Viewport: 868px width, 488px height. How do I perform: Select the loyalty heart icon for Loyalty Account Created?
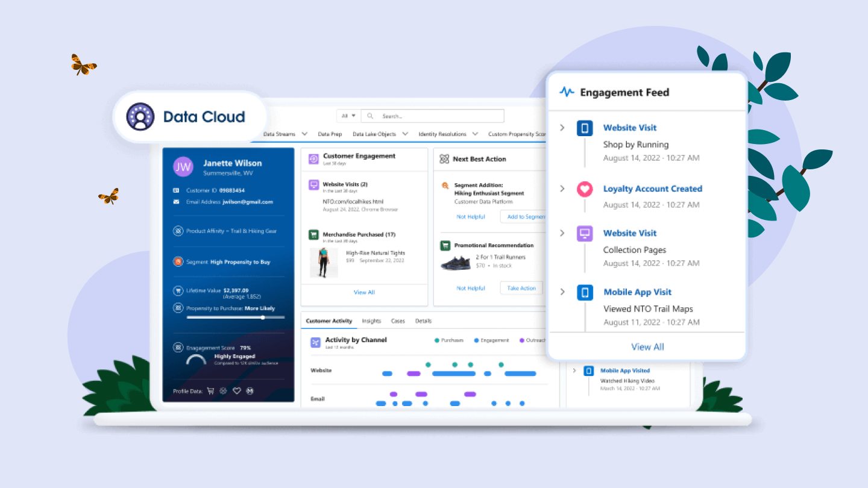[584, 189]
